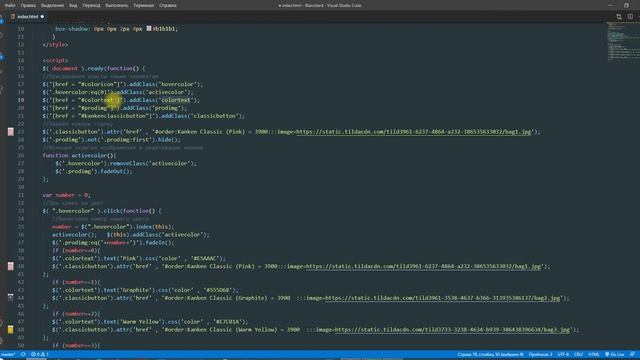Click the synchronize changes icon in status bar
The image size is (640, 360).
tap(23, 355)
